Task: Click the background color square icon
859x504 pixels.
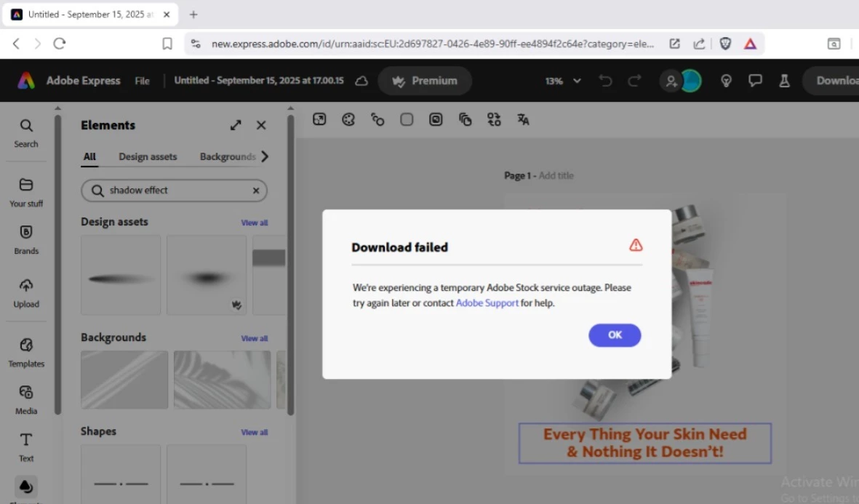Action: 407,119
